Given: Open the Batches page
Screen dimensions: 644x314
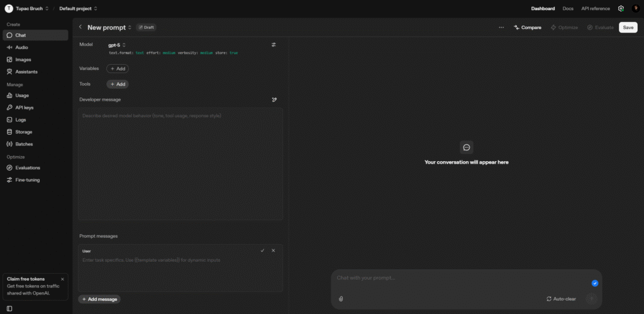Looking at the screenshot, I should [35, 144].
